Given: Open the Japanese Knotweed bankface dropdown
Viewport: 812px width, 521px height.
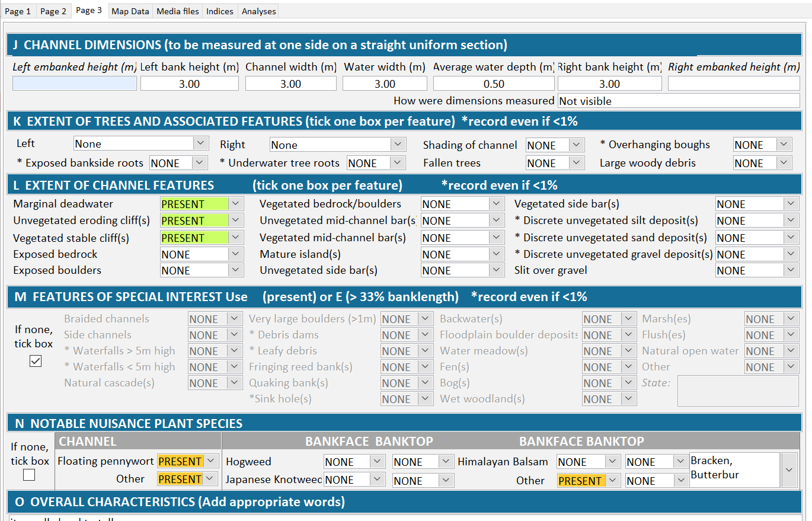Looking at the screenshot, I should 355,480.
